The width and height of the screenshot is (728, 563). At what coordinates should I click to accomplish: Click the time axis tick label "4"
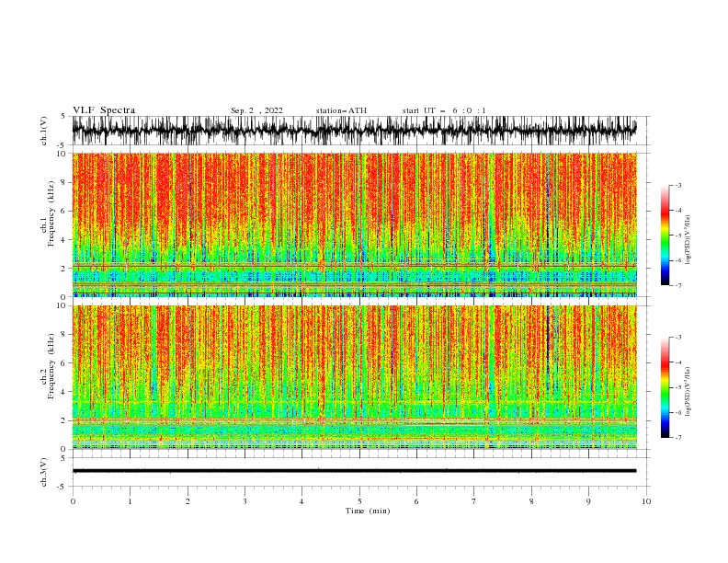[302, 501]
